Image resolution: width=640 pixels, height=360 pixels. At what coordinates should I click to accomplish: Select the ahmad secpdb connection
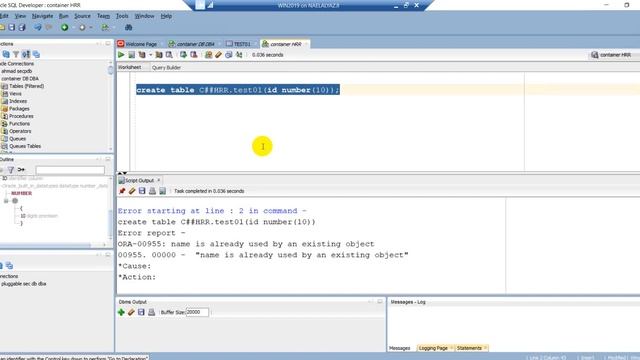pyautogui.click(x=16, y=71)
